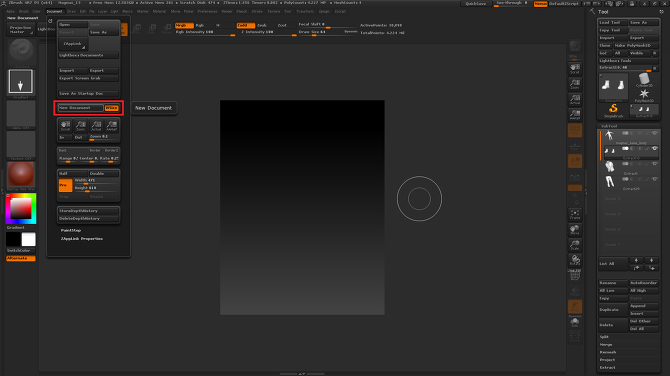Click Open in the Document panel
The width and height of the screenshot is (670, 376).
coord(73,25)
